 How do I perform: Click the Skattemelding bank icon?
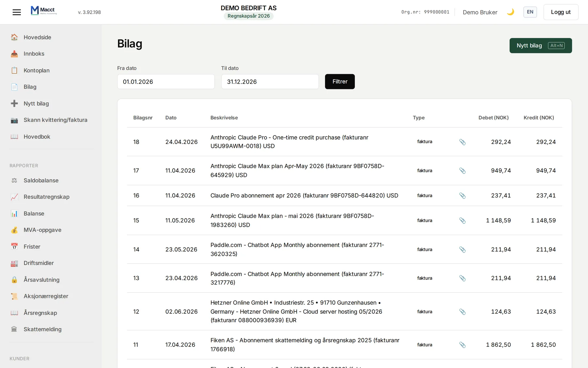click(x=14, y=329)
